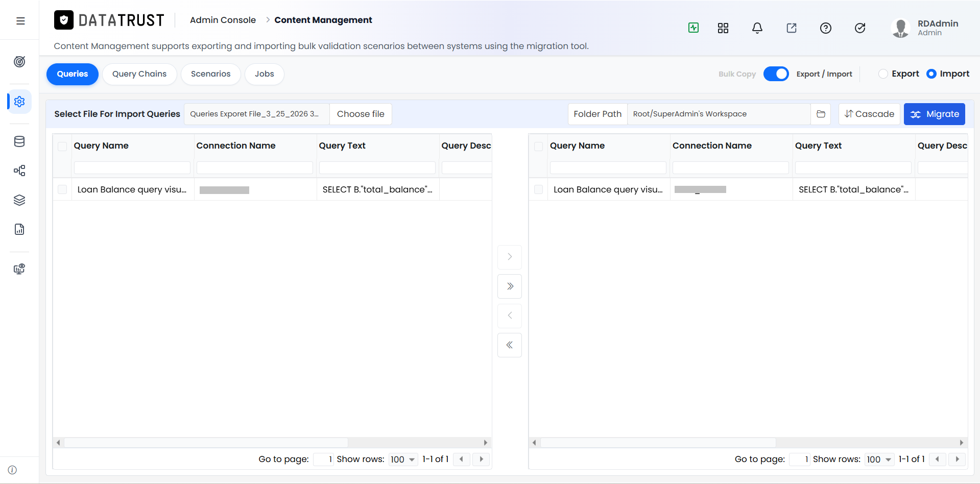The image size is (980, 484).
Task: Click the DataTrust shield logo
Action: (64, 20)
